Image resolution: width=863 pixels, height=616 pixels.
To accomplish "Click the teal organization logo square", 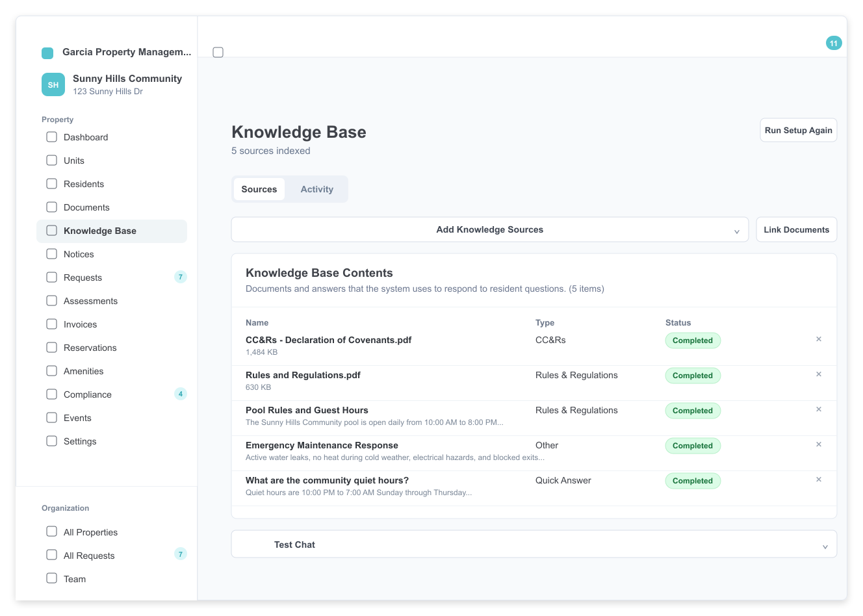I will pyautogui.click(x=47, y=53).
